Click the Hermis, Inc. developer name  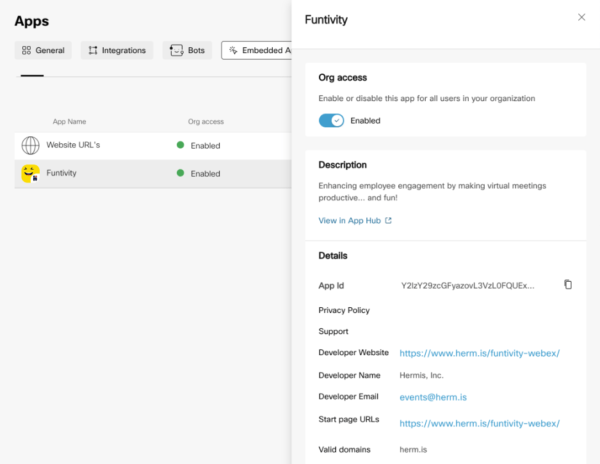(x=421, y=375)
